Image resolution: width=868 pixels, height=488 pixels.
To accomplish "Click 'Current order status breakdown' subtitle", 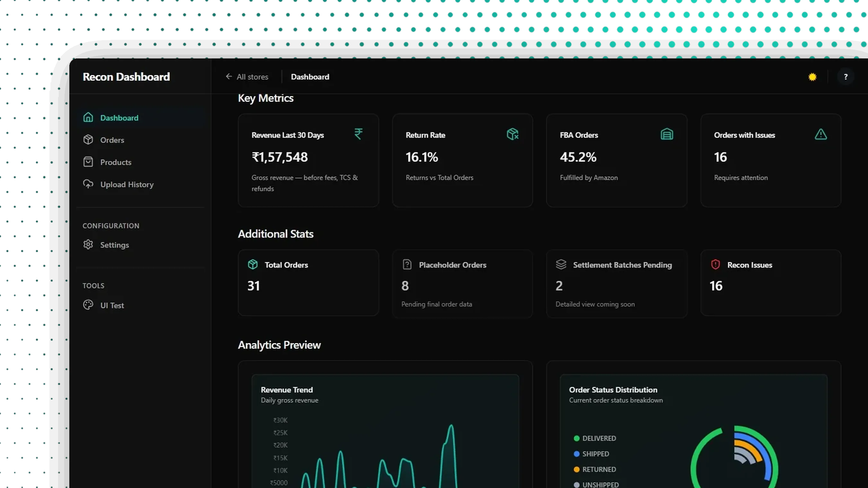I will (616, 400).
